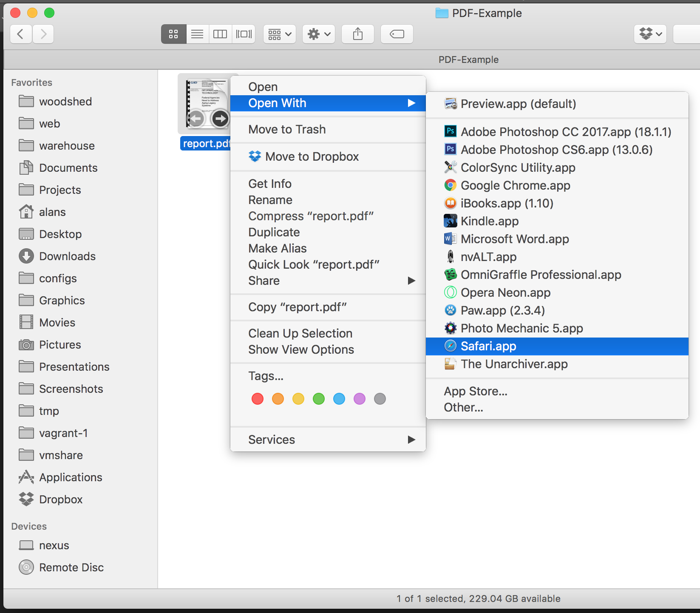Select Dropbox in the Favorites sidebar

pyautogui.click(x=81, y=499)
